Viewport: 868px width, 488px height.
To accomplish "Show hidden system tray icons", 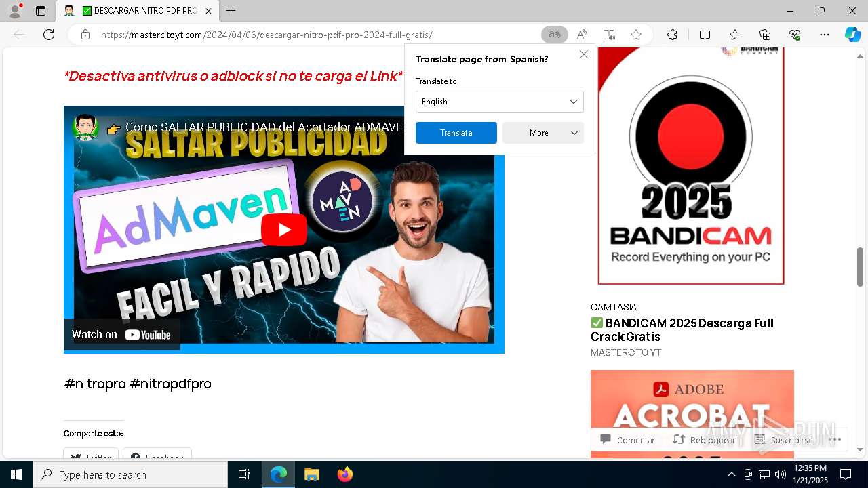I will click(731, 474).
